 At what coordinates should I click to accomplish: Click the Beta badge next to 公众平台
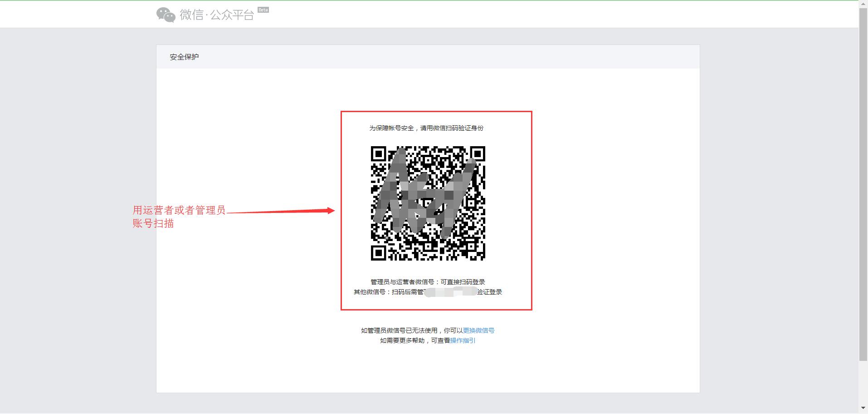point(263,10)
